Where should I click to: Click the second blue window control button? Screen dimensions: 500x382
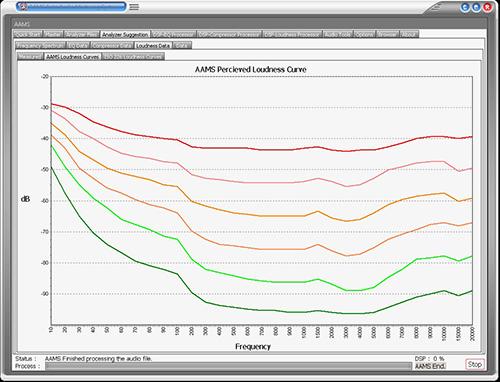click(x=476, y=7)
